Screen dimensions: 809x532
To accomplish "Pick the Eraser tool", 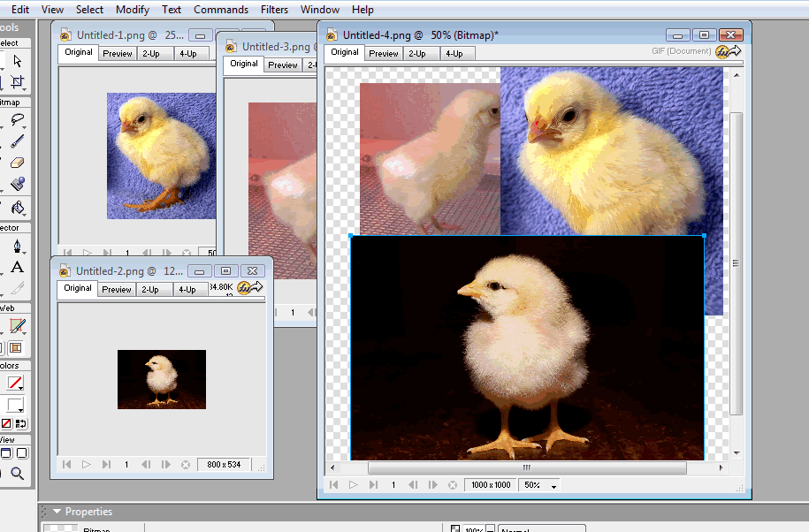I will pos(17,163).
